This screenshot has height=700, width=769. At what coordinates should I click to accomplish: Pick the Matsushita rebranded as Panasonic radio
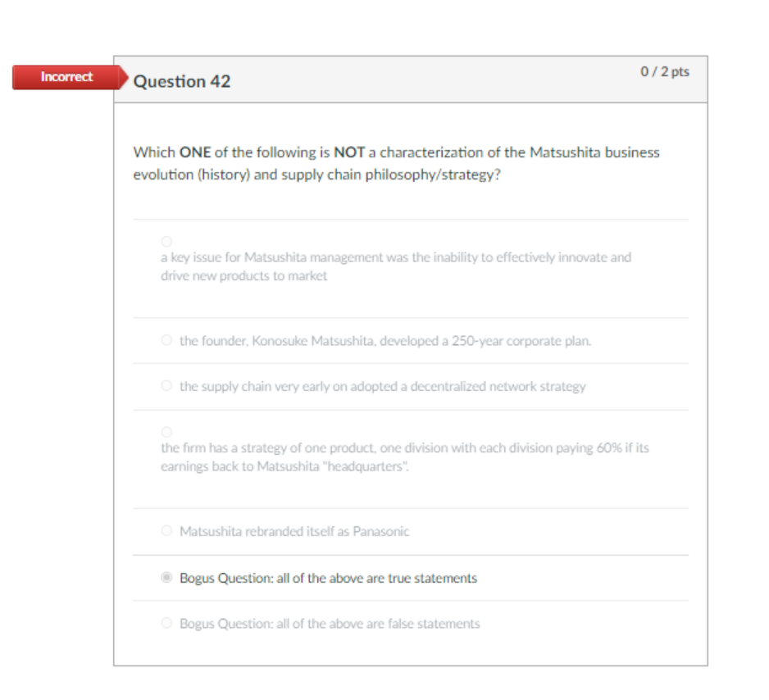click(166, 530)
